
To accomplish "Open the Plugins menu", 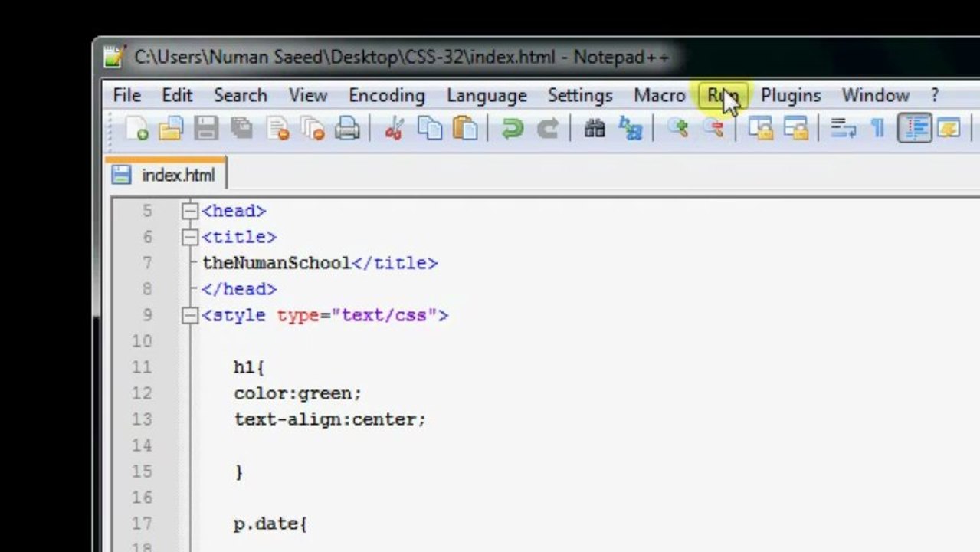I will pos(791,95).
